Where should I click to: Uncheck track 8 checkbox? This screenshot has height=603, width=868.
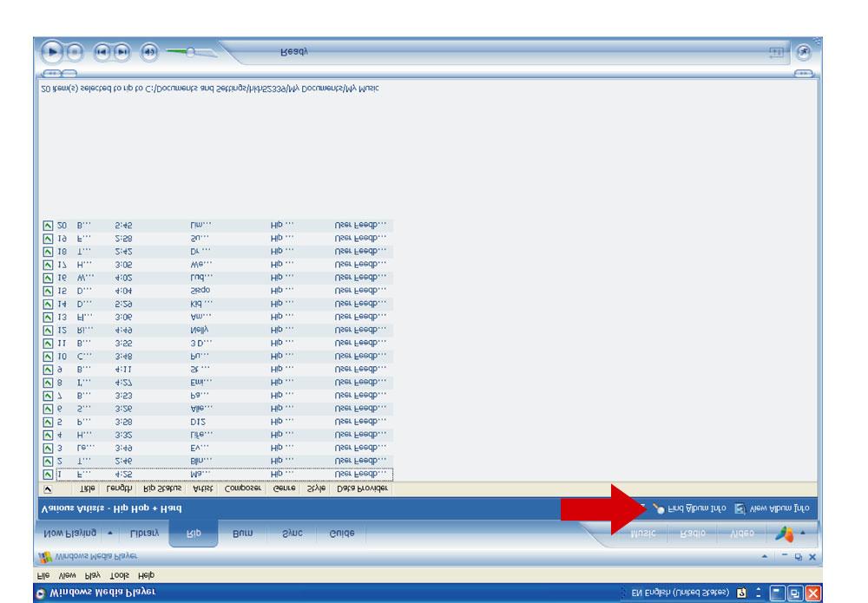click(x=48, y=383)
